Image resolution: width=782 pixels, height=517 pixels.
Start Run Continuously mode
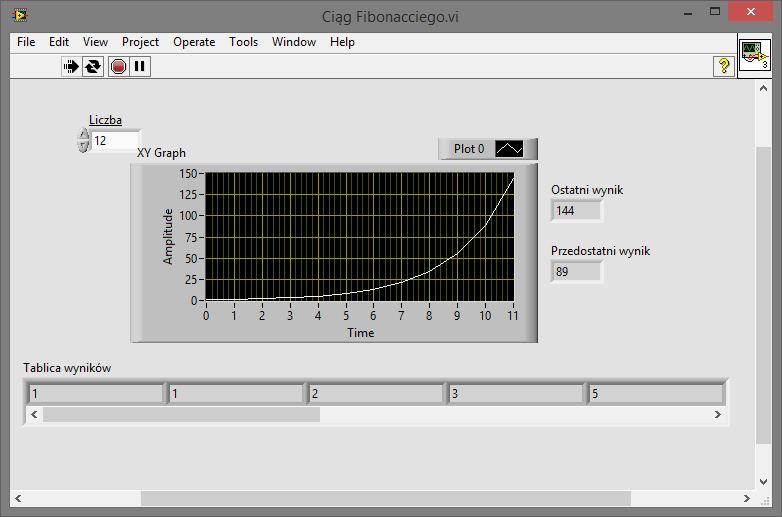pos(93,67)
